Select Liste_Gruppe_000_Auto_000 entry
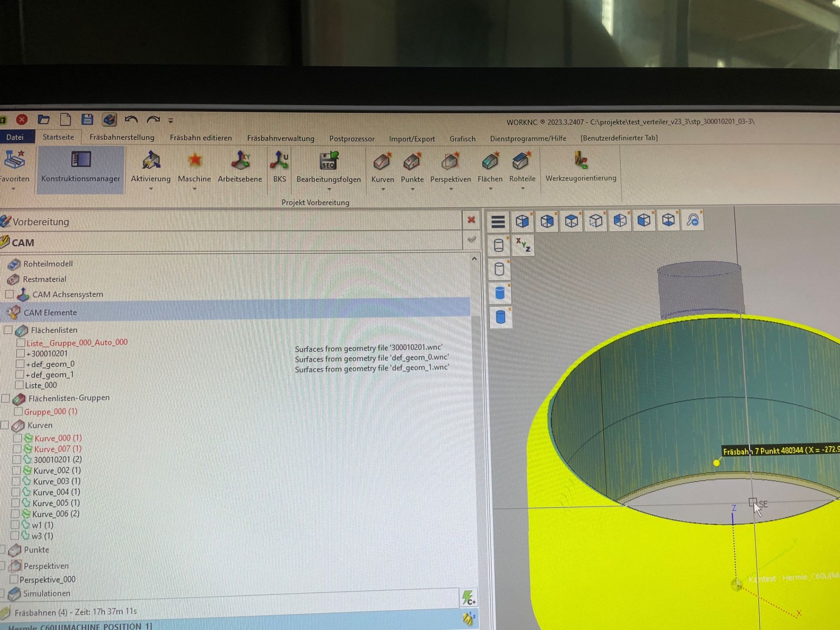Screen dimensions: 840x630 [77, 343]
